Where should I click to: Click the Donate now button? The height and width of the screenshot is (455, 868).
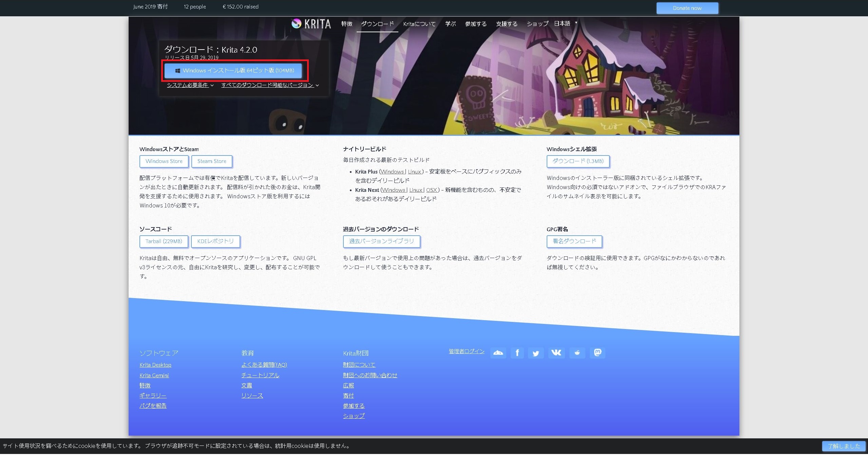click(687, 8)
